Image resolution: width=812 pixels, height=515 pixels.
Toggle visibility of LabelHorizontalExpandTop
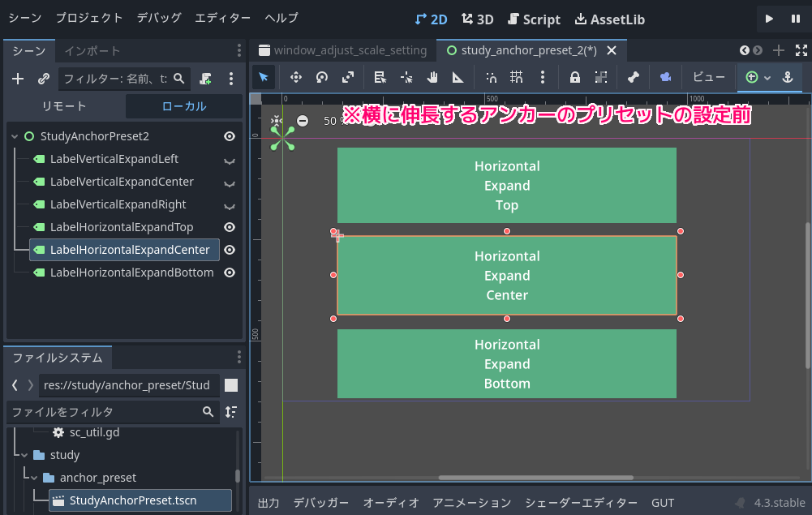(x=230, y=227)
